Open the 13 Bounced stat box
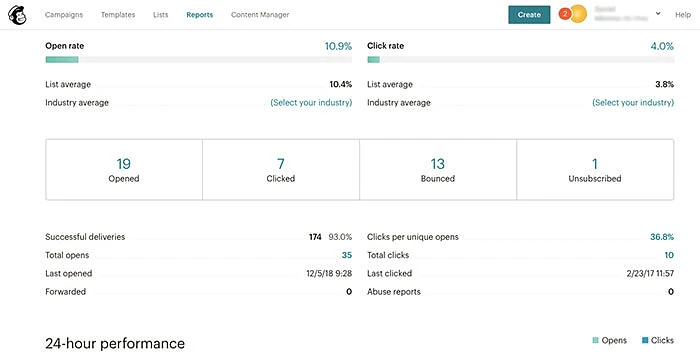 [438, 170]
